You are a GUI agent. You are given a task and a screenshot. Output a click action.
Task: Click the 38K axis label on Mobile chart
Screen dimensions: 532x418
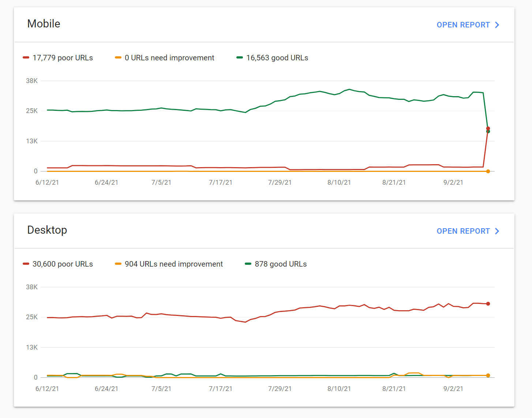[32, 81]
